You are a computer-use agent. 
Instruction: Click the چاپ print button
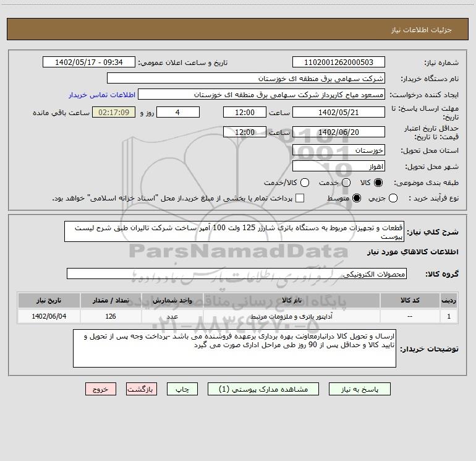[182, 389]
